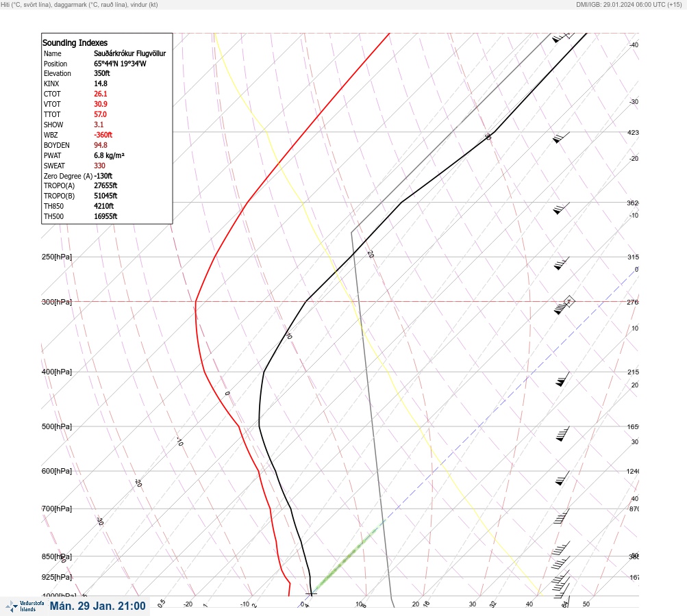Screen dimensions: 687x616
Task: Click TROPO(A) value 27655ft
Action: (105, 185)
